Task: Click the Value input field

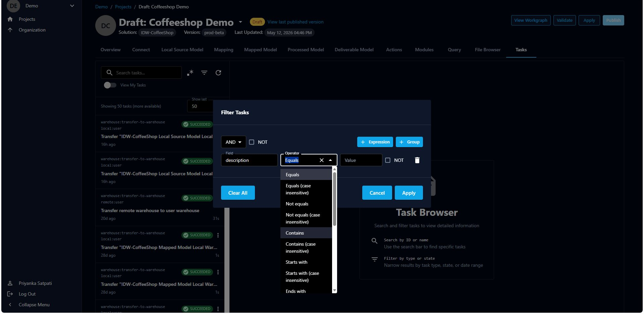Action: (361, 160)
